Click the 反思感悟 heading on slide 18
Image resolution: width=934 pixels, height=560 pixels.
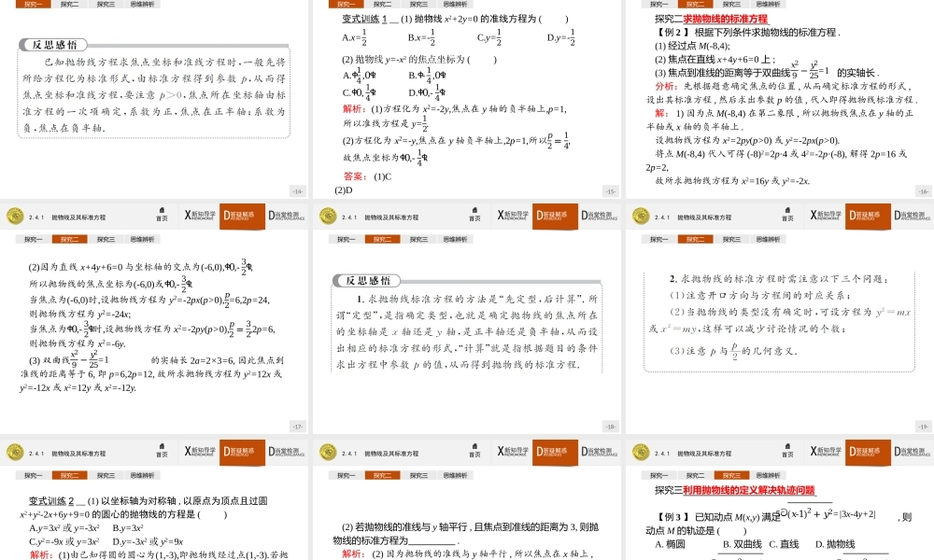click(367, 281)
